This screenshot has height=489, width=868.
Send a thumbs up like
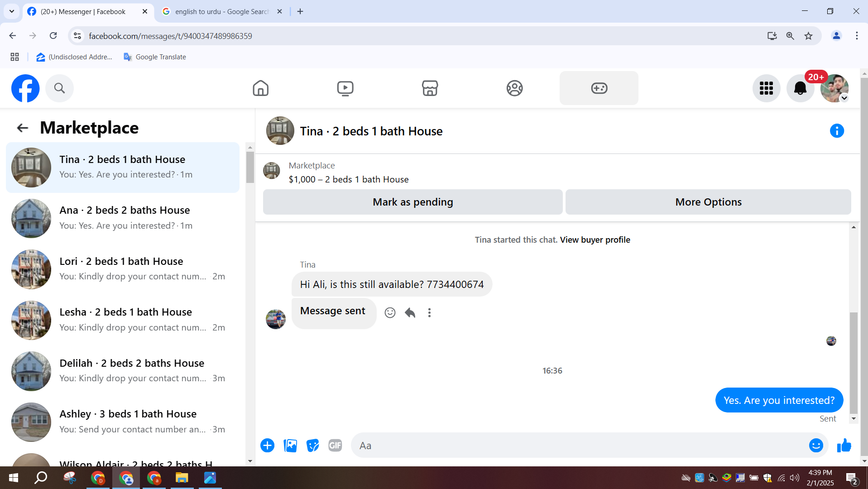point(844,446)
